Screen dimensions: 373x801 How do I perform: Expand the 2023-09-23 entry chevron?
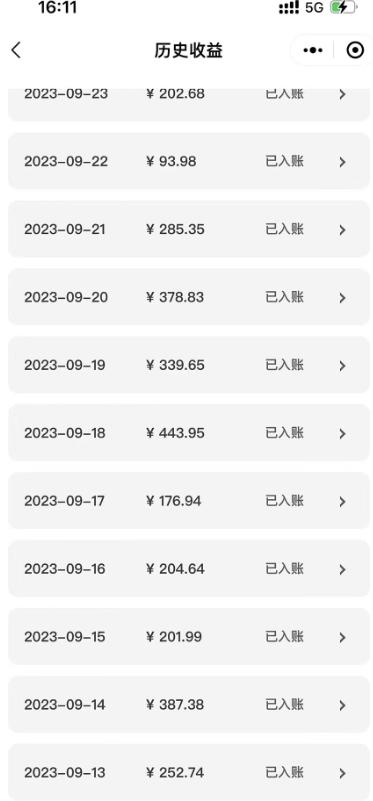342,94
